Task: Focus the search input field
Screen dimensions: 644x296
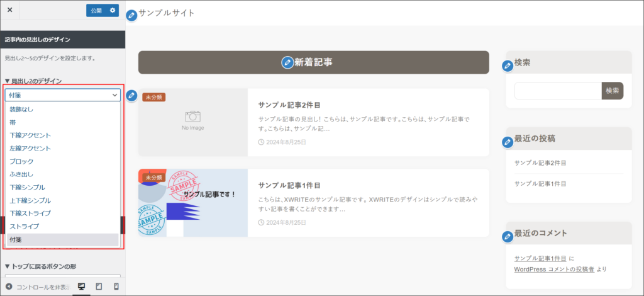Action: (x=558, y=91)
